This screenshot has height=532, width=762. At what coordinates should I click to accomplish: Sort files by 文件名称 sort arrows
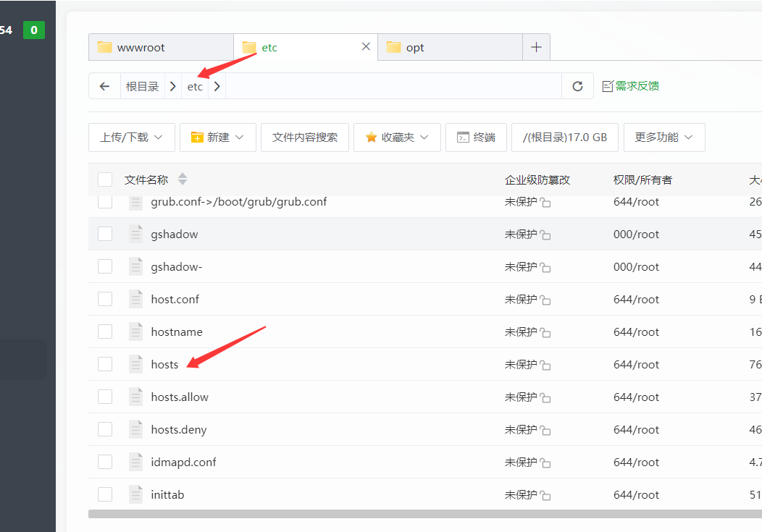183,179
